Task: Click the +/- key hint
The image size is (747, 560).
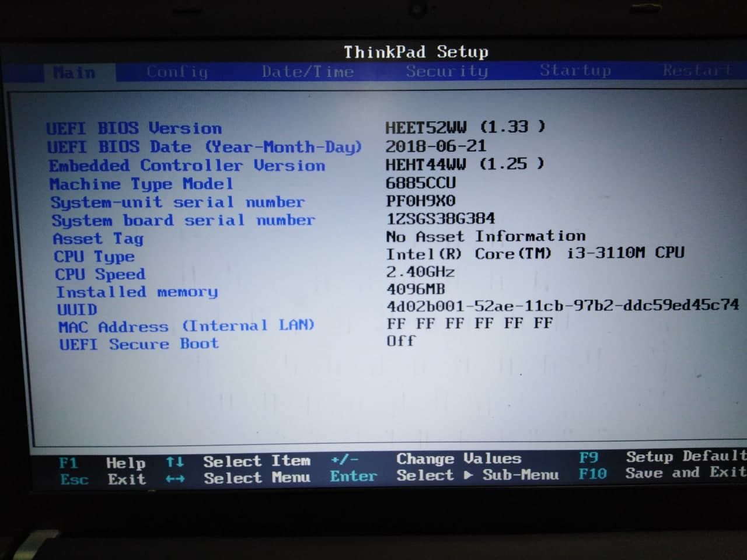Action: 344,460
